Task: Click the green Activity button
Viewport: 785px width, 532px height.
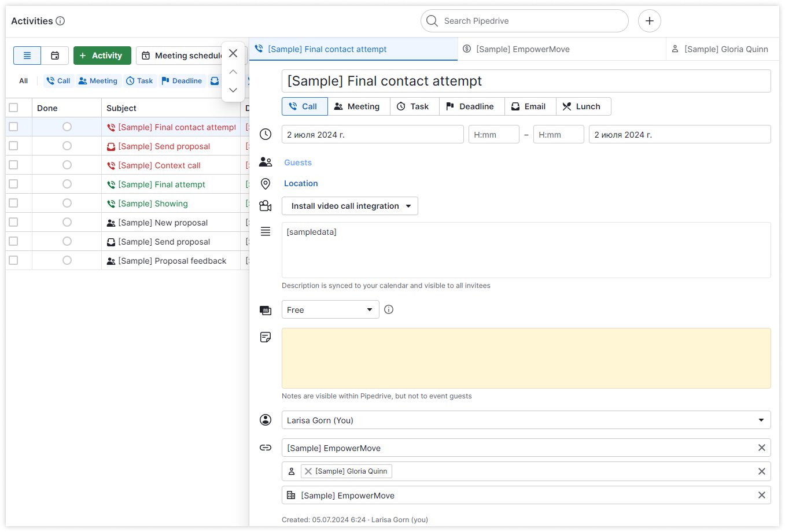Action: pos(102,55)
